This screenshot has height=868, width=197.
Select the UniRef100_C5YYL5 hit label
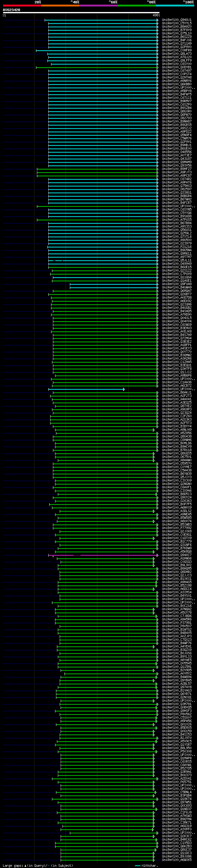(176, 23)
